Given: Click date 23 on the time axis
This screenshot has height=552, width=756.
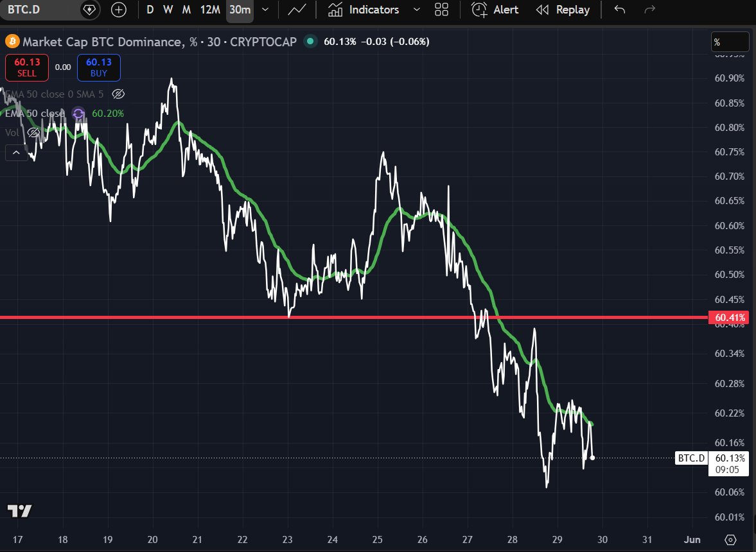Looking at the screenshot, I should [287, 539].
